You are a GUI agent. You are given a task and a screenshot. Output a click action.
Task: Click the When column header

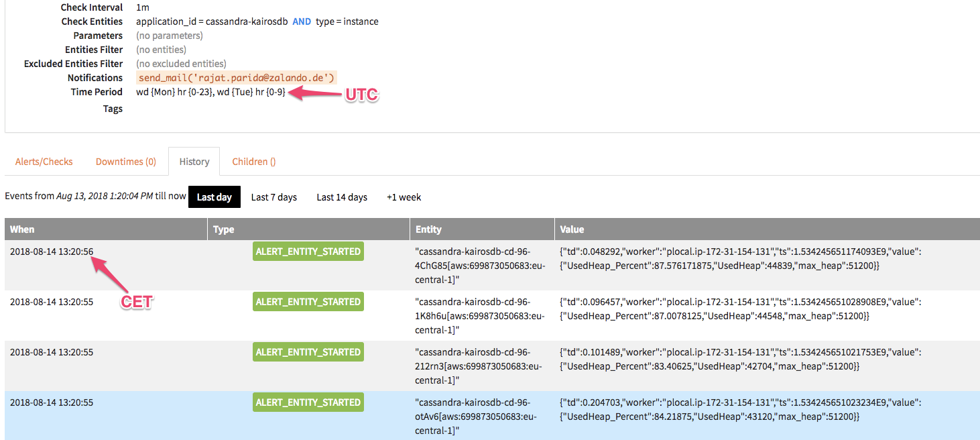[106, 229]
